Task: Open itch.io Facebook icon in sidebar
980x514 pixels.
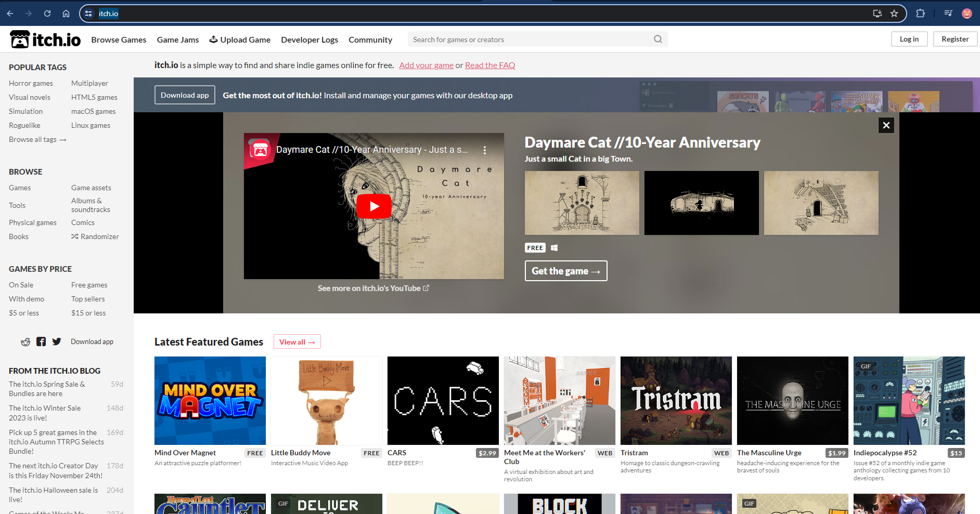Action: 41,341
